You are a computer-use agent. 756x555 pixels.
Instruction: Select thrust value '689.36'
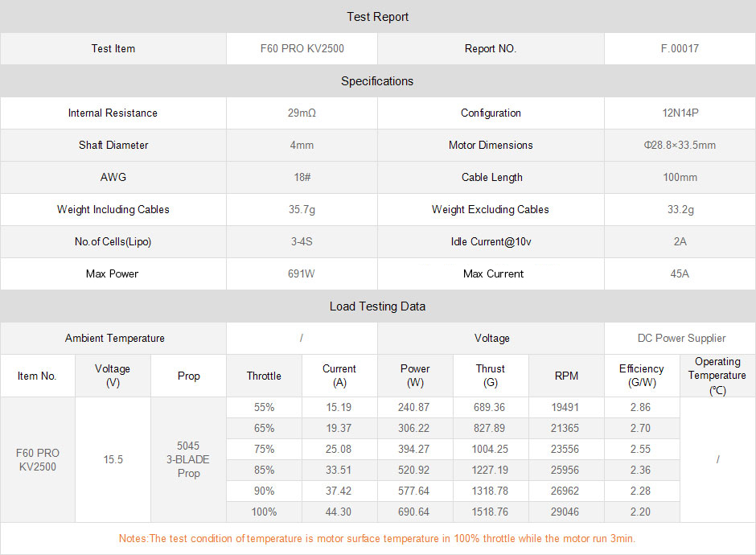[x=489, y=408]
